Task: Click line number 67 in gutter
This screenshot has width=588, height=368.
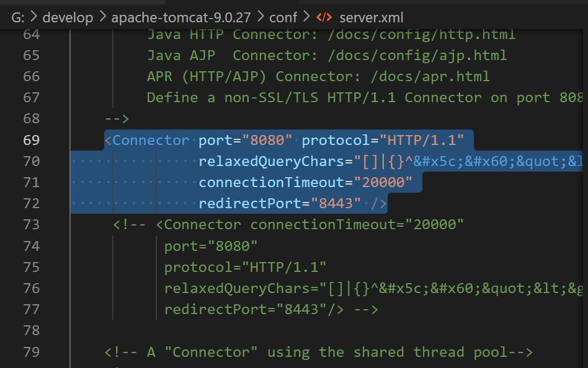Action: coord(32,97)
